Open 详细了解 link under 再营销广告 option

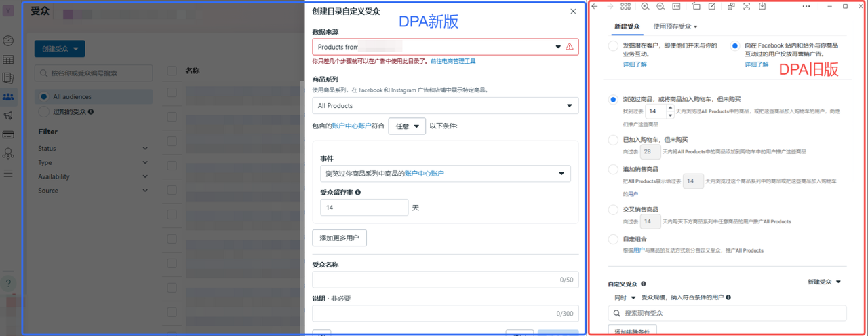coord(756,64)
